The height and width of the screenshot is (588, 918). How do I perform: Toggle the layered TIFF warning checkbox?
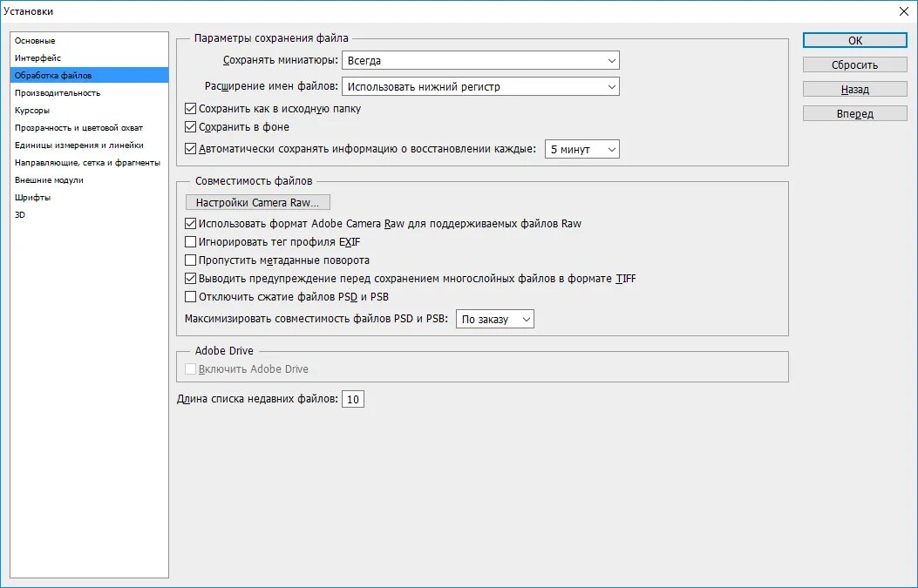[x=190, y=279]
